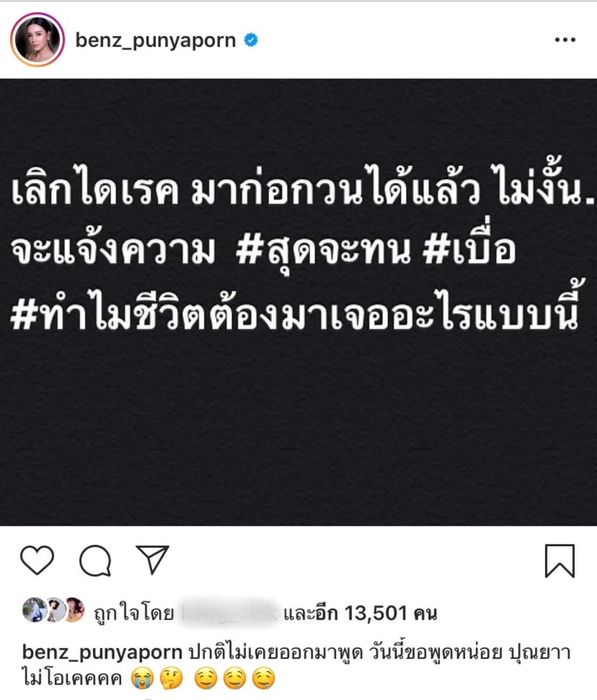Click the #สุดจะทน hashtag text in image
Screen dimensions: 597x700
324,252
